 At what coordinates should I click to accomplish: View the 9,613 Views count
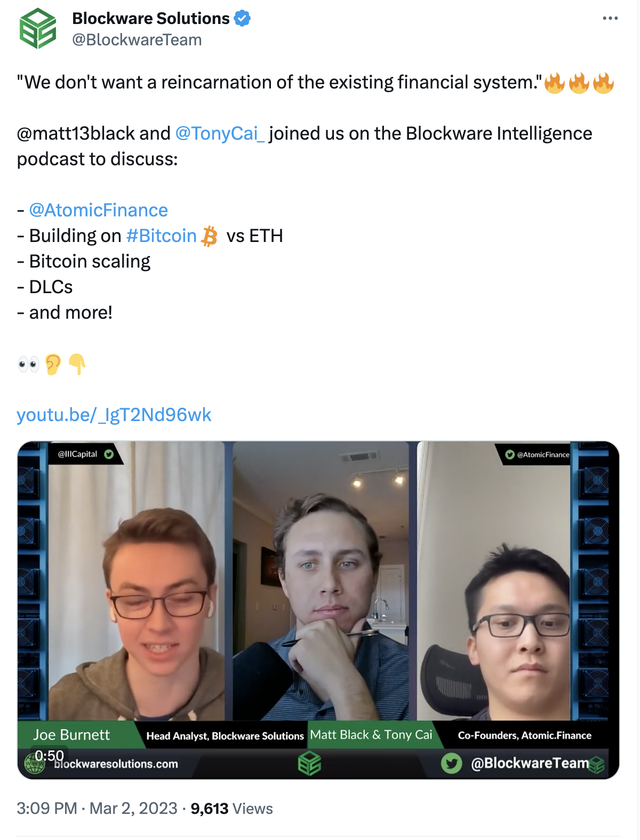pos(231,809)
